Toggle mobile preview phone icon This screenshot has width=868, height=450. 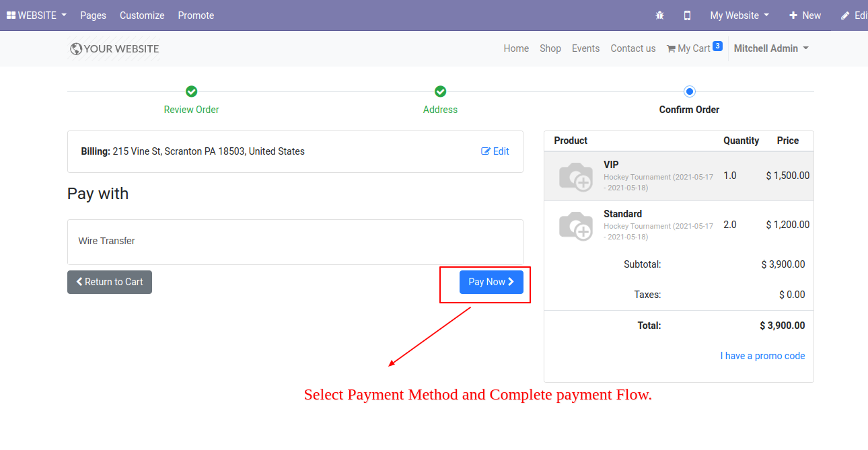click(687, 15)
